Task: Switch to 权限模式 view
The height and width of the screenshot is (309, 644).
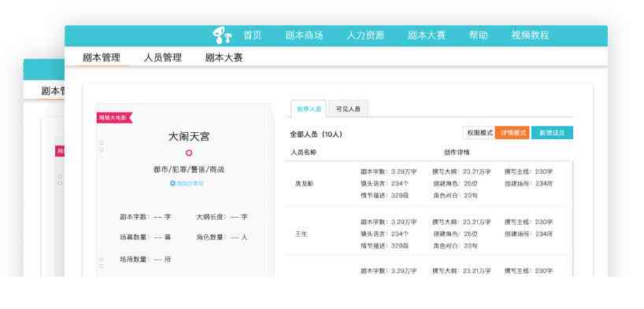Action: (x=479, y=133)
